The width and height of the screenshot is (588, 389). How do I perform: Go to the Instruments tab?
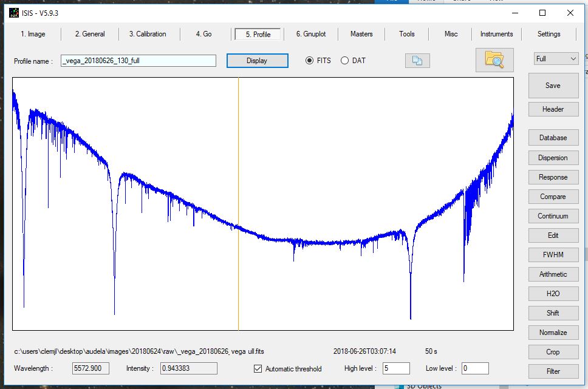coord(496,34)
